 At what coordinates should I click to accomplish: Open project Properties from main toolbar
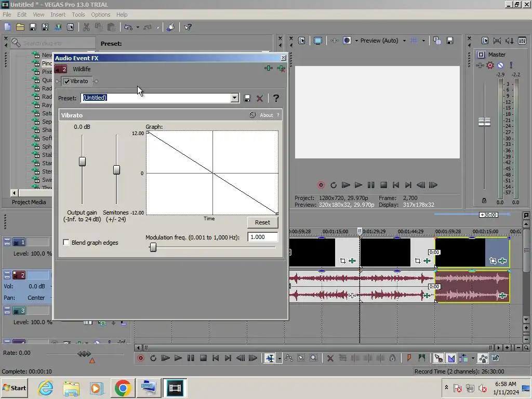[x=70, y=27]
